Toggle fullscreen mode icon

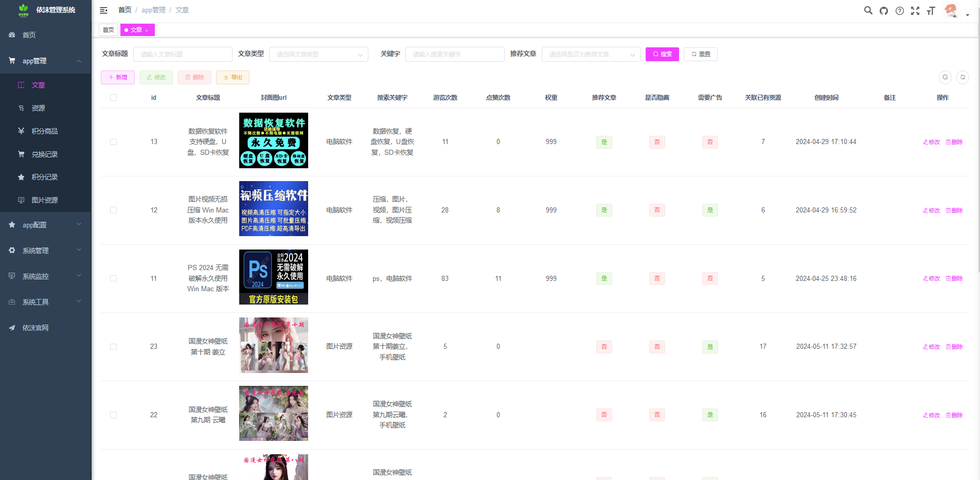(x=915, y=11)
